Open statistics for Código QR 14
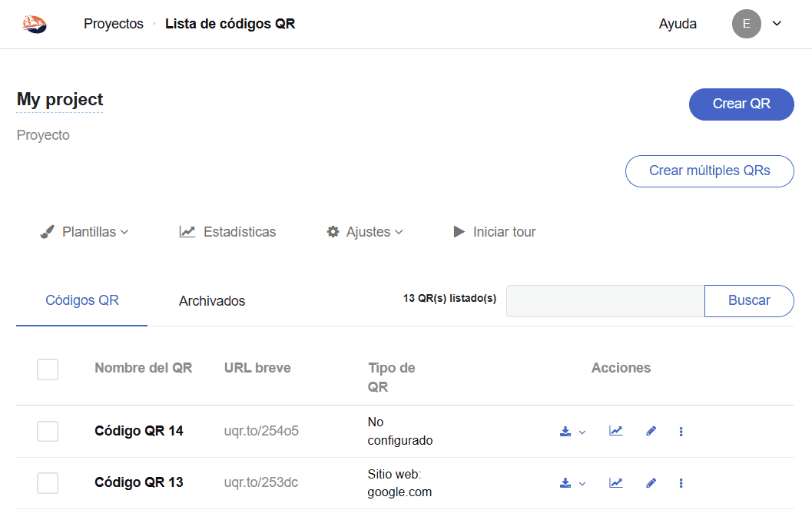Image resolution: width=812 pixels, height=510 pixels. 615,431
